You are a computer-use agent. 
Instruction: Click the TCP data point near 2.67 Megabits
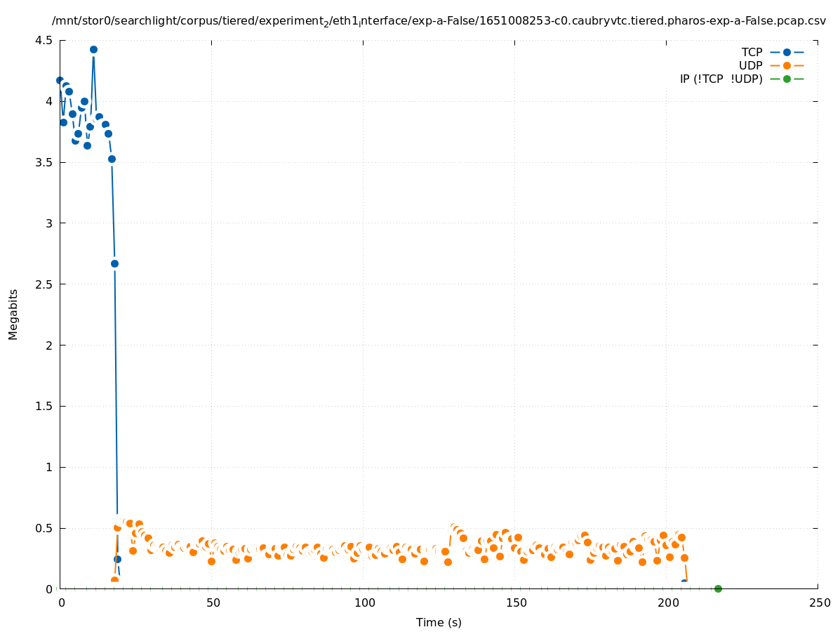click(x=114, y=263)
